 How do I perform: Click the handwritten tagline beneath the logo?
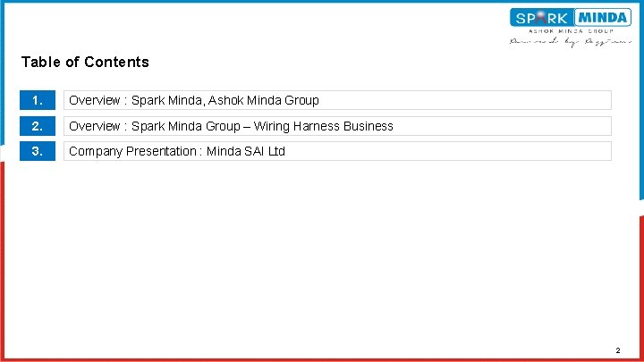click(571, 42)
